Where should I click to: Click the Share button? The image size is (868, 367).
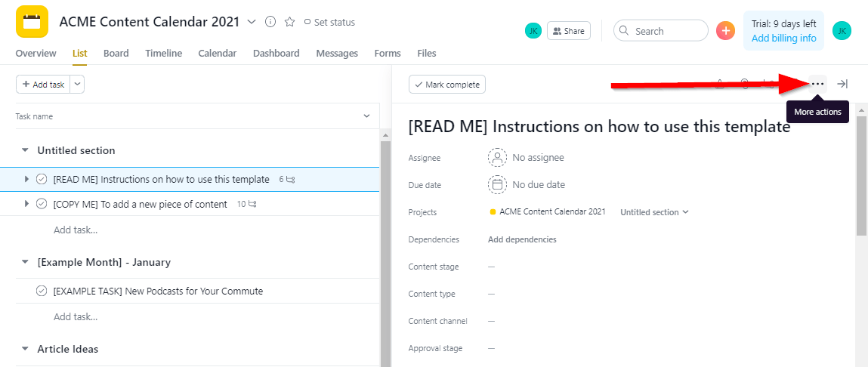[x=569, y=31]
